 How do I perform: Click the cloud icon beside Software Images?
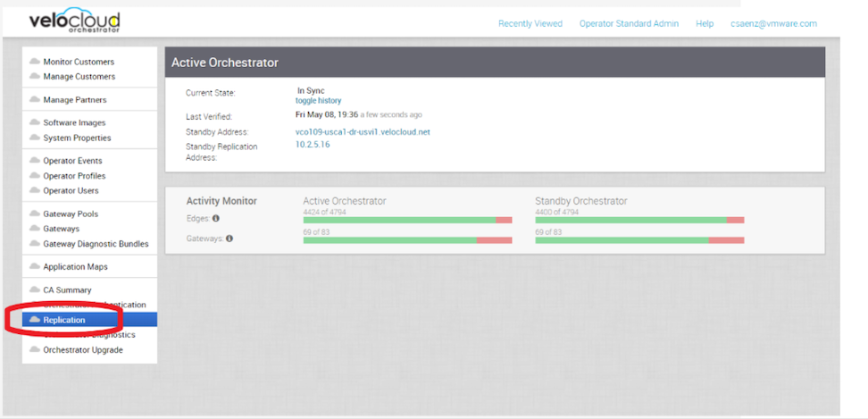pos(34,122)
